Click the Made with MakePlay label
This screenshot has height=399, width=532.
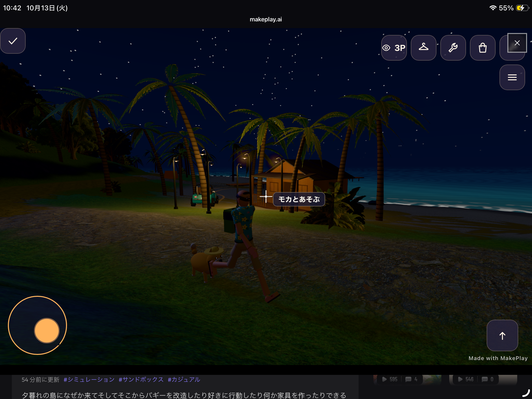(498, 358)
